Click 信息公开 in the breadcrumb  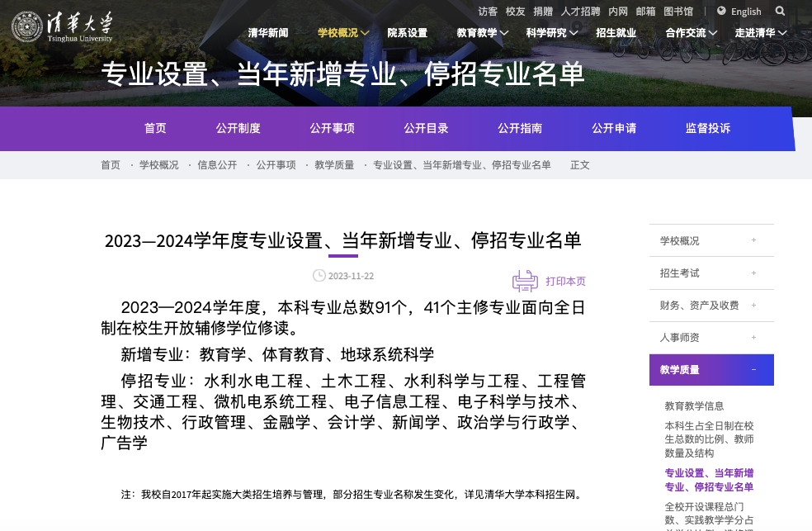pyautogui.click(x=217, y=165)
